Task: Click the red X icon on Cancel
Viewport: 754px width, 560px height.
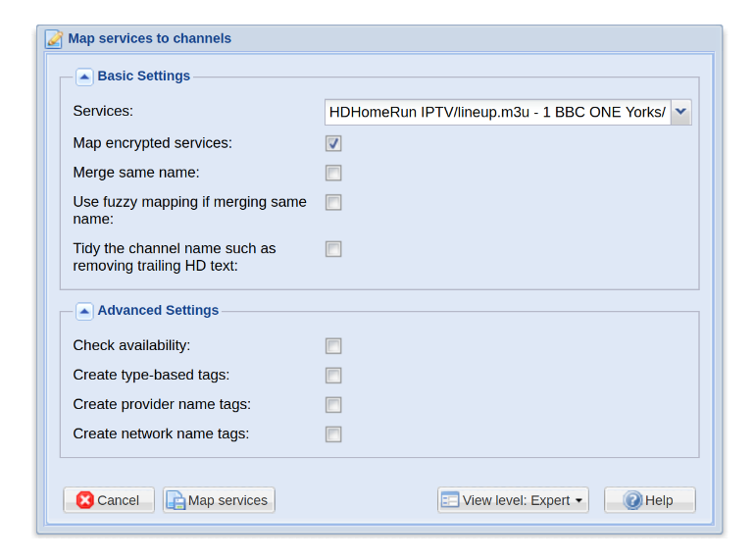Action: click(85, 500)
